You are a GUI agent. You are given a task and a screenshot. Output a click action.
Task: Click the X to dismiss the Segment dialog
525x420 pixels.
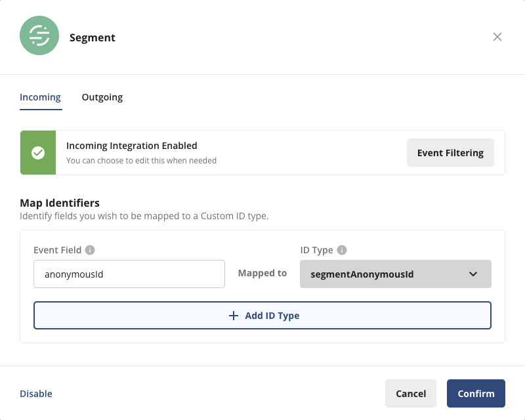(497, 37)
